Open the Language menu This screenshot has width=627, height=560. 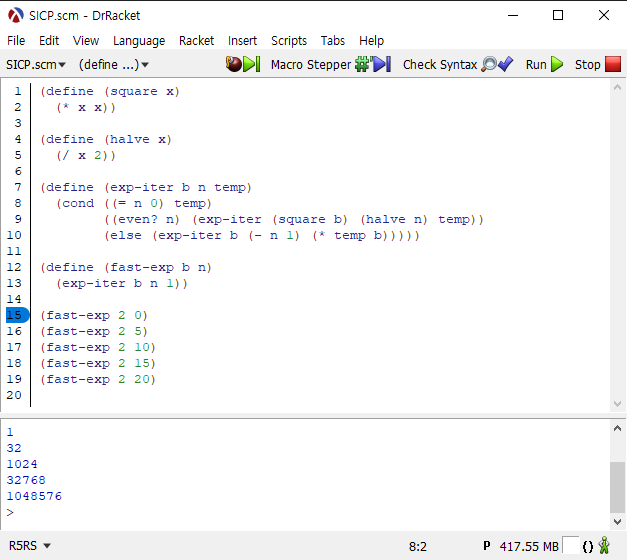[139, 40]
